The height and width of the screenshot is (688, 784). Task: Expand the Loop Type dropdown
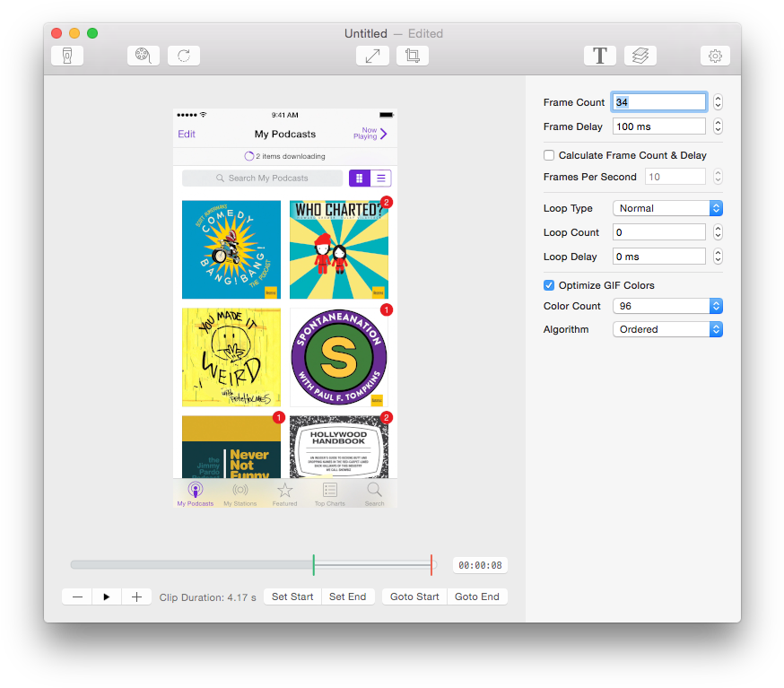pyautogui.click(x=667, y=208)
